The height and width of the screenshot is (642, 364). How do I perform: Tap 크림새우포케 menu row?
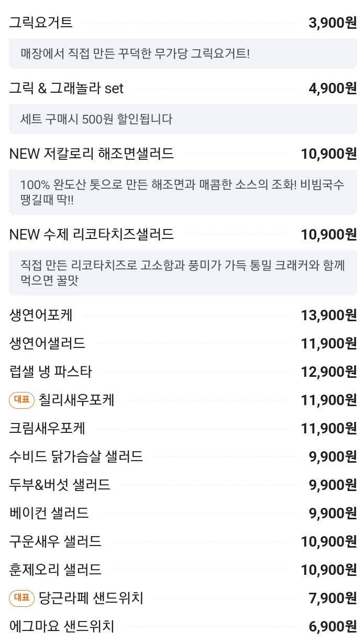click(183, 428)
